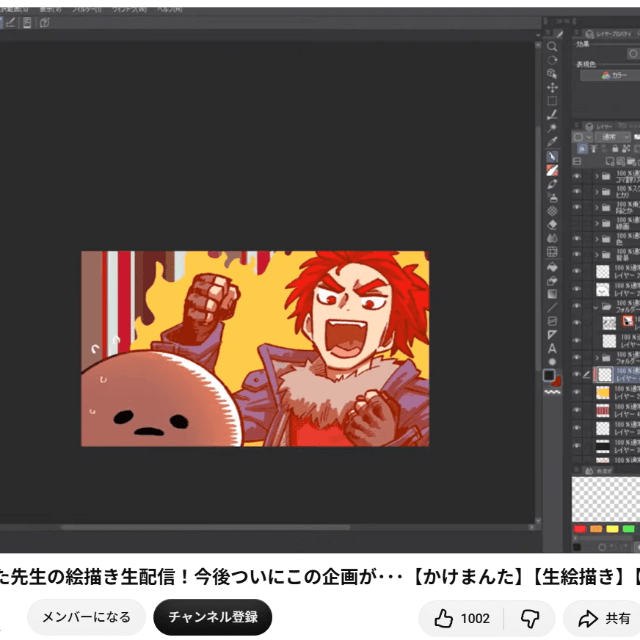Click the New vector layer icon

[x=620, y=162]
